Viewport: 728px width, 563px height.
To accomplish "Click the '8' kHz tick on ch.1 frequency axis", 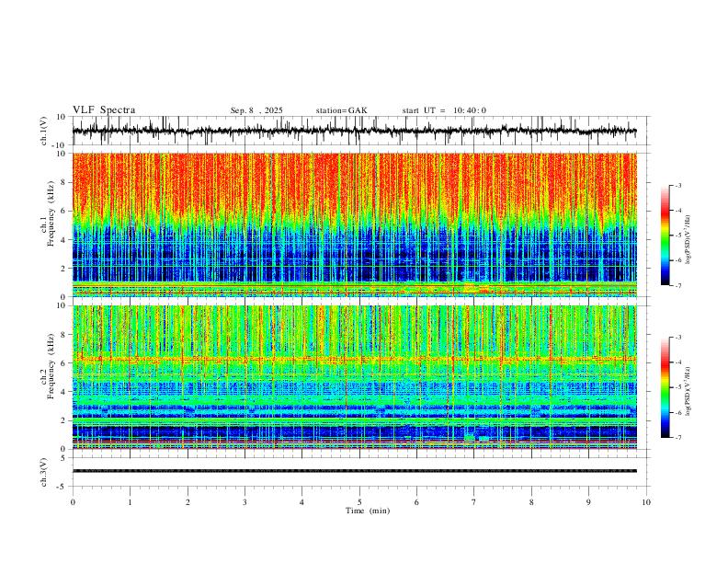I will (63, 182).
